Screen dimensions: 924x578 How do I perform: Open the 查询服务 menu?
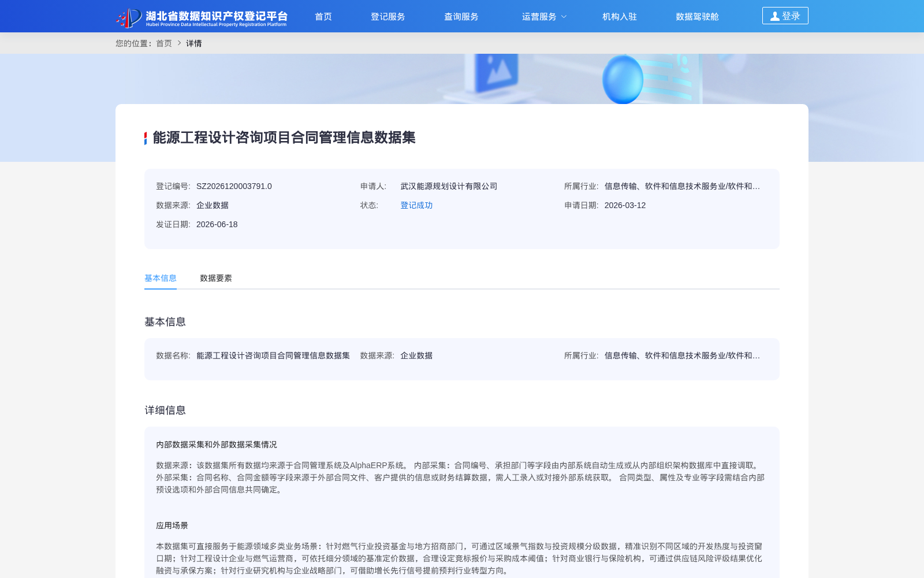[x=461, y=17]
